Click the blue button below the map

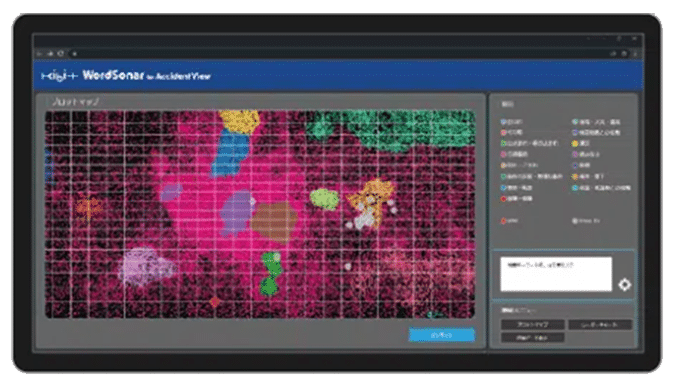point(442,335)
